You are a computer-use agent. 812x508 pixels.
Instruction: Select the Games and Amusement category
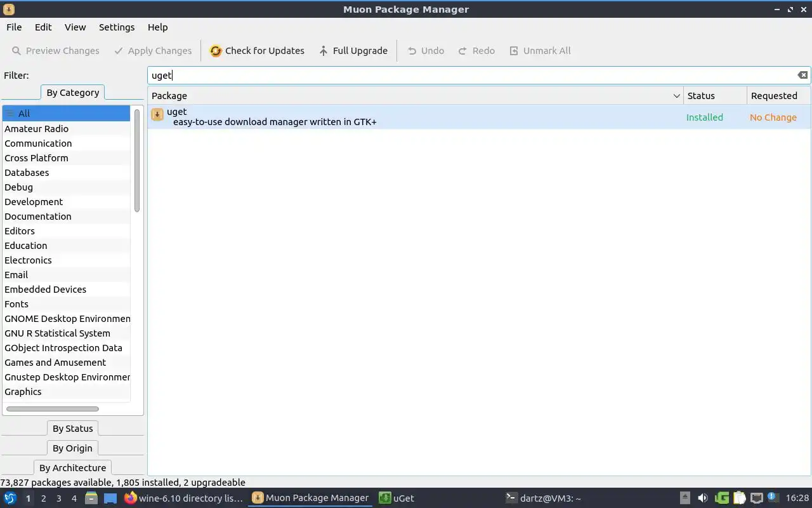[66, 363]
